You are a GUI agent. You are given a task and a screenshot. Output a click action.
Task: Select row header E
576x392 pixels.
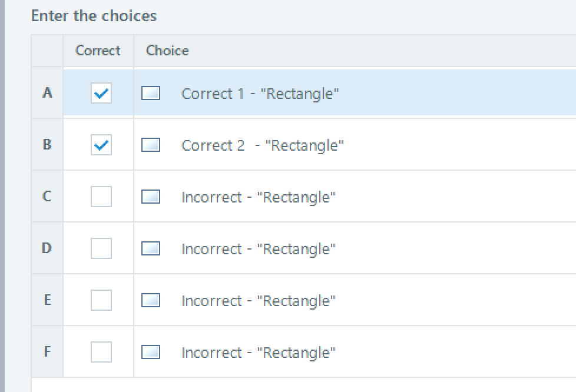(47, 300)
